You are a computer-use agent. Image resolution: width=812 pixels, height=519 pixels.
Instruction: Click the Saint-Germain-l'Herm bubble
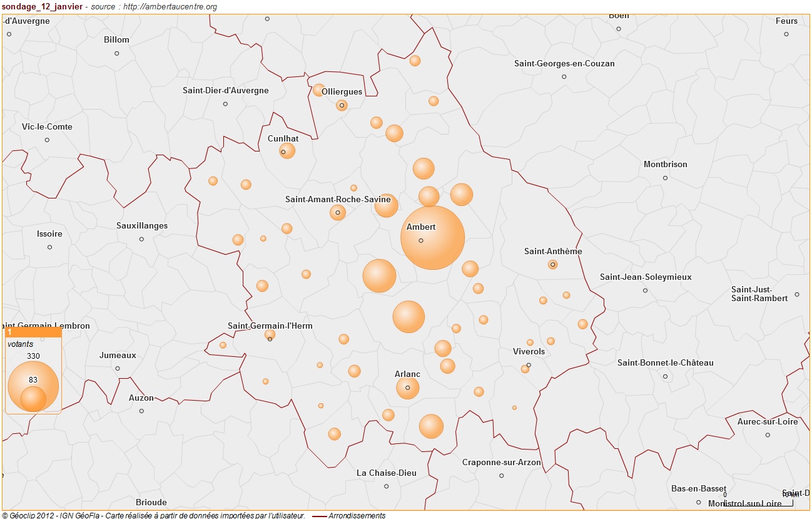click(270, 335)
